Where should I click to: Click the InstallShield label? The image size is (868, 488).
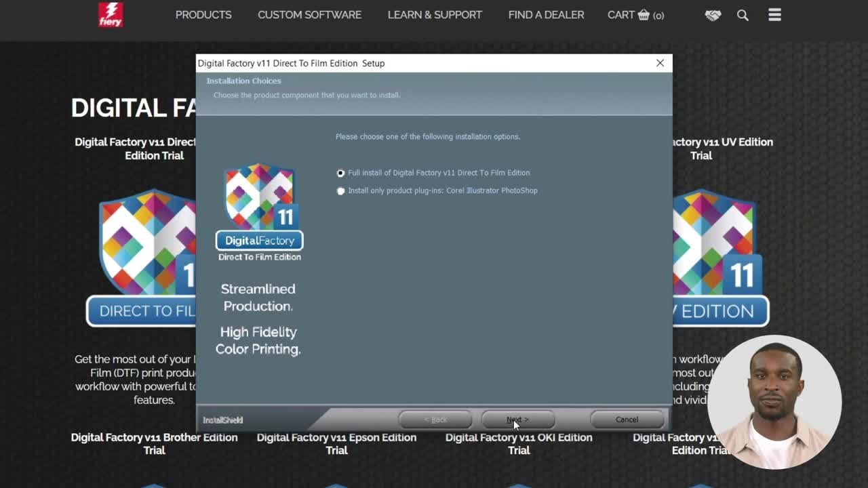(222, 420)
